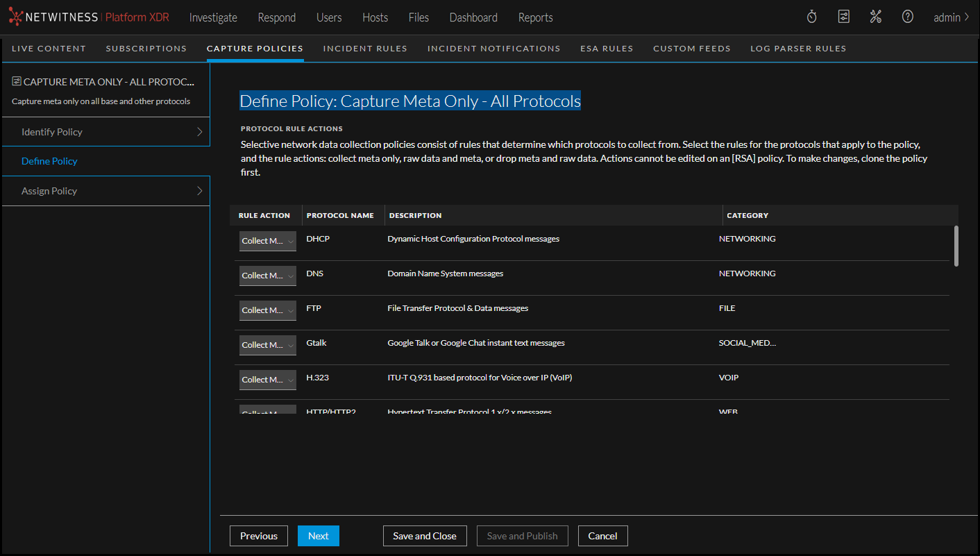Click the NetWitness logo icon
Viewport: 980px width, 556px height.
click(15, 17)
